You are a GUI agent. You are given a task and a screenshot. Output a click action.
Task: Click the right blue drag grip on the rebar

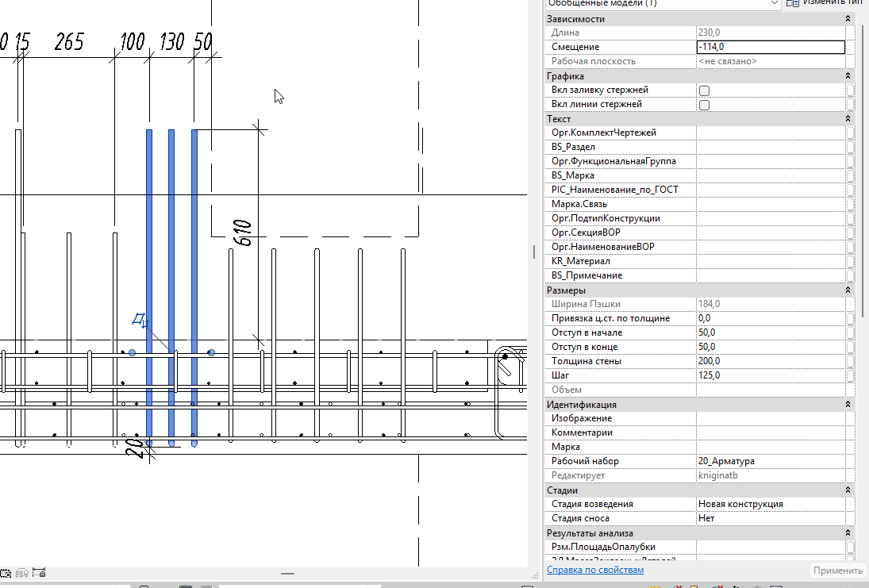coord(211,352)
